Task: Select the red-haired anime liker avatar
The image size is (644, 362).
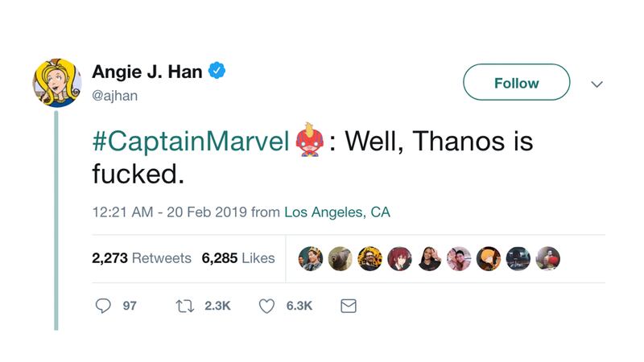Action: pos(398,258)
